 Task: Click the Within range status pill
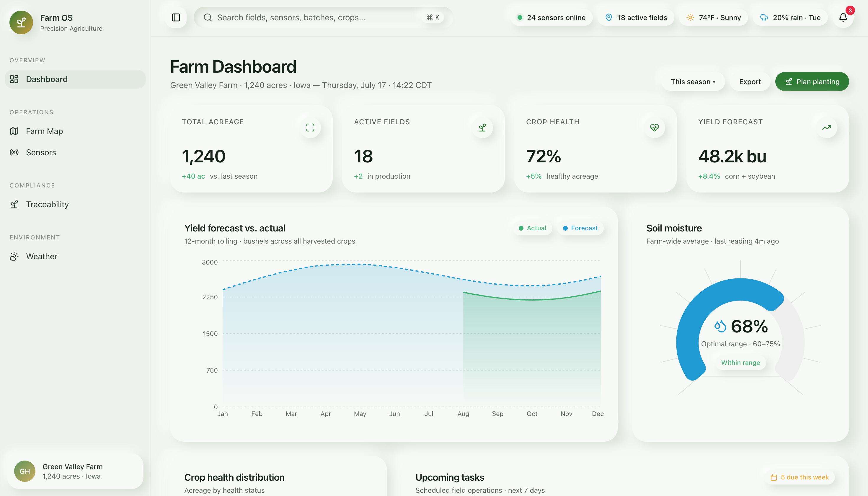coord(740,363)
